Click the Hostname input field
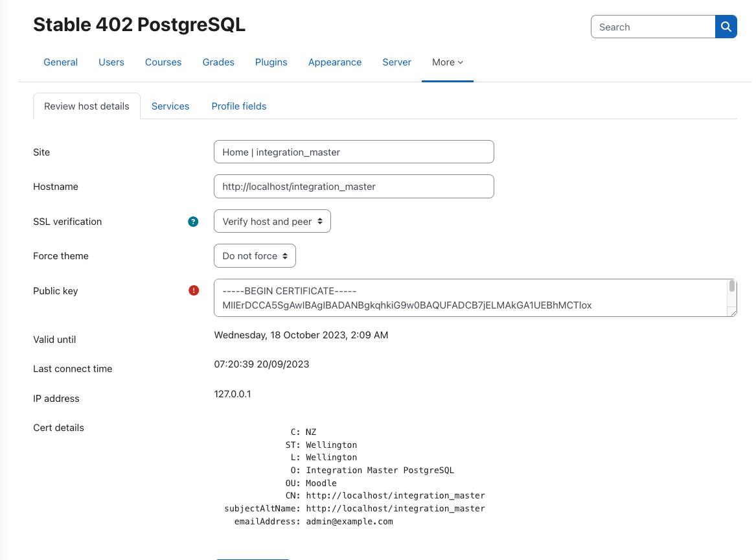The width and height of the screenshot is (756, 560). pos(354,187)
